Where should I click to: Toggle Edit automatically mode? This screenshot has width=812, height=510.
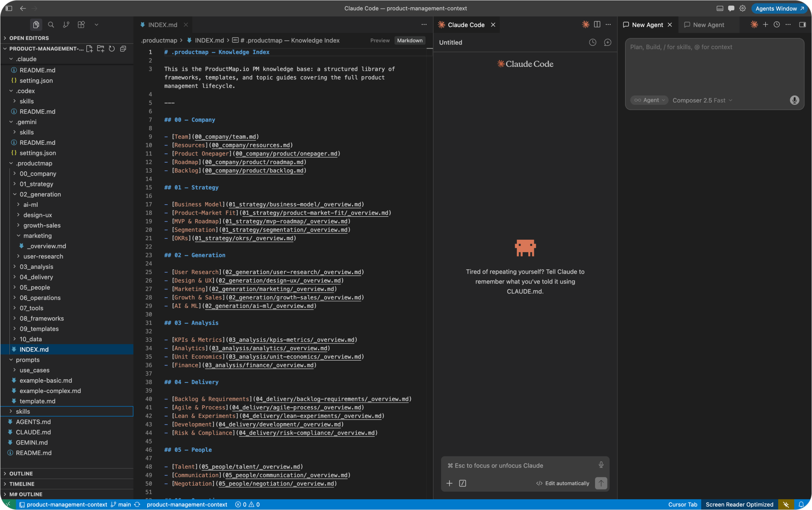(563, 483)
